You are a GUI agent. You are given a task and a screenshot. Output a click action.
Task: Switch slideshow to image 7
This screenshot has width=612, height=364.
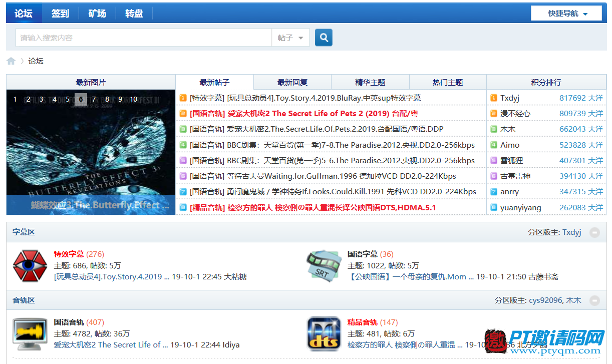click(x=94, y=99)
